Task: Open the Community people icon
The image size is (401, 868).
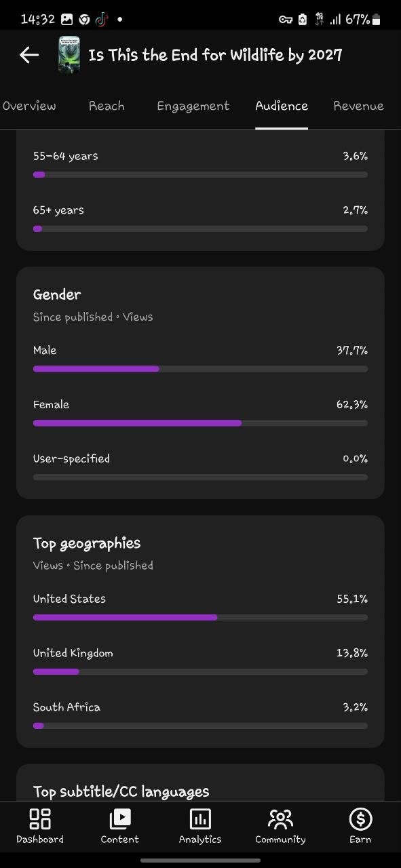Action: click(280, 819)
